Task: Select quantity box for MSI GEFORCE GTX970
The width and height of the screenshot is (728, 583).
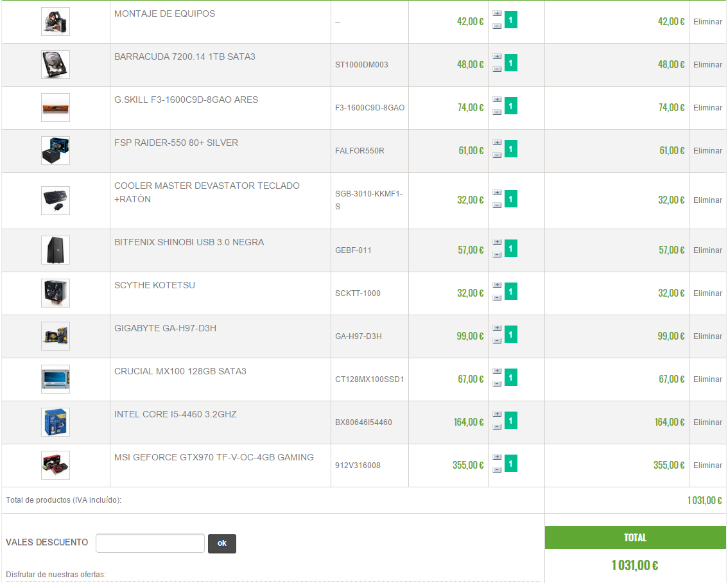Action: 511,463
